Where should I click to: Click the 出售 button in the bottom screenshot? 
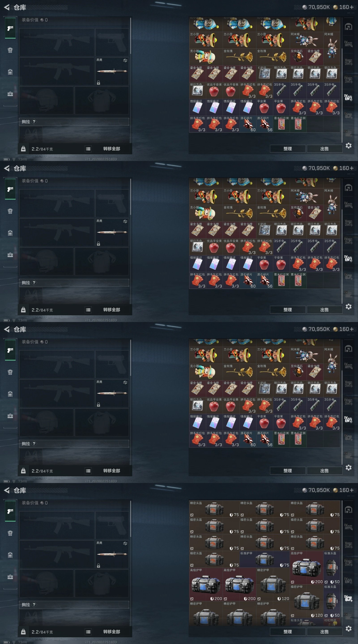[x=324, y=631]
